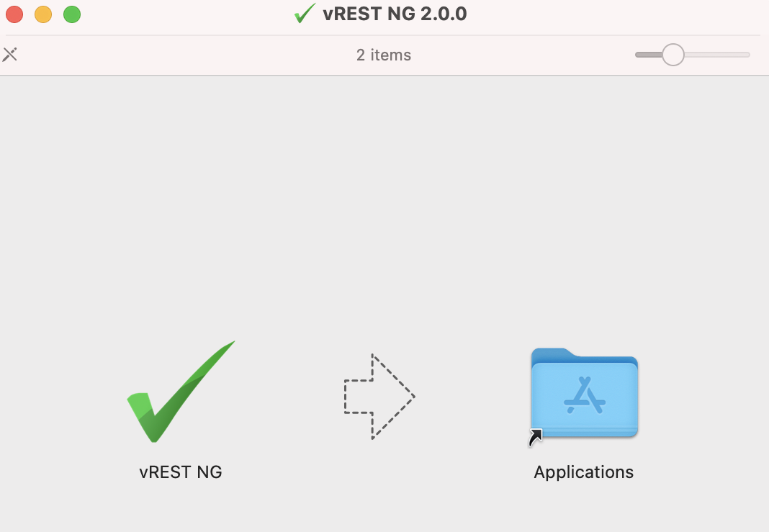Click slider track left of thumb to shrink icons
The image size is (769, 532).
[x=648, y=55]
